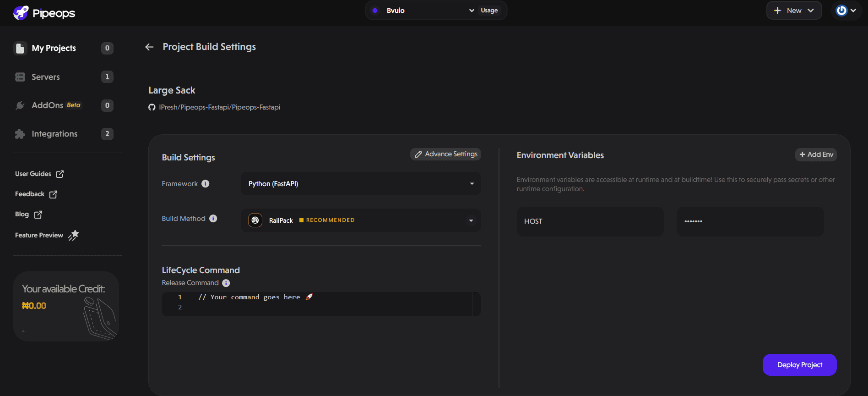Image resolution: width=868 pixels, height=396 pixels.
Task: Edit the masked HOST value field
Action: [x=750, y=221]
